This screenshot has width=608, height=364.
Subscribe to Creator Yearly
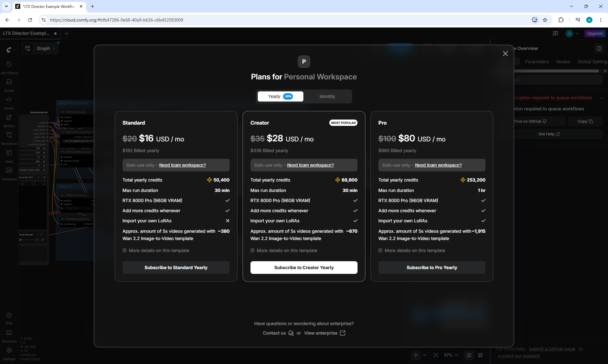click(x=304, y=268)
